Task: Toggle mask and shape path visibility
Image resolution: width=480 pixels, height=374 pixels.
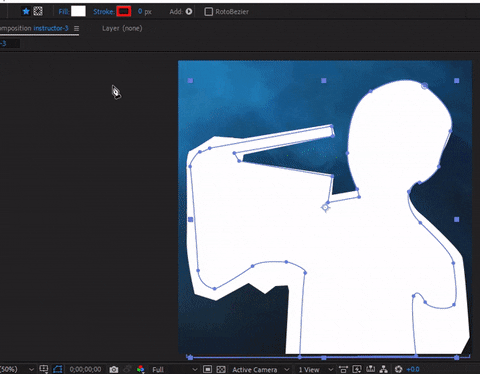Action: pyautogui.click(x=58, y=369)
